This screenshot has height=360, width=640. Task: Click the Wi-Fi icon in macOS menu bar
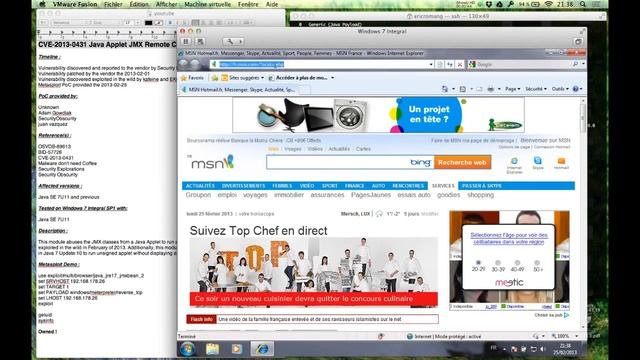pyautogui.click(x=549, y=4)
